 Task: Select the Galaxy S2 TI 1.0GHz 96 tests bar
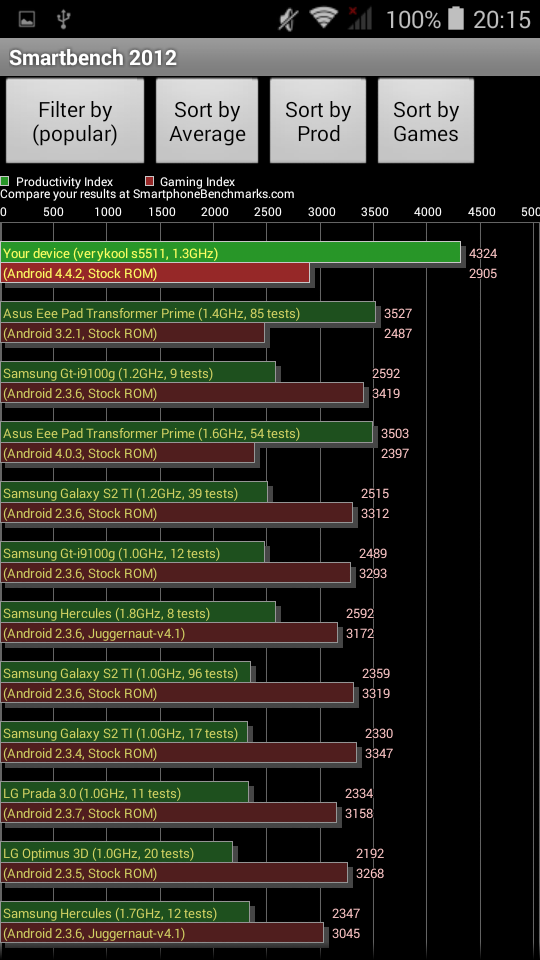(x=126, y=672)
